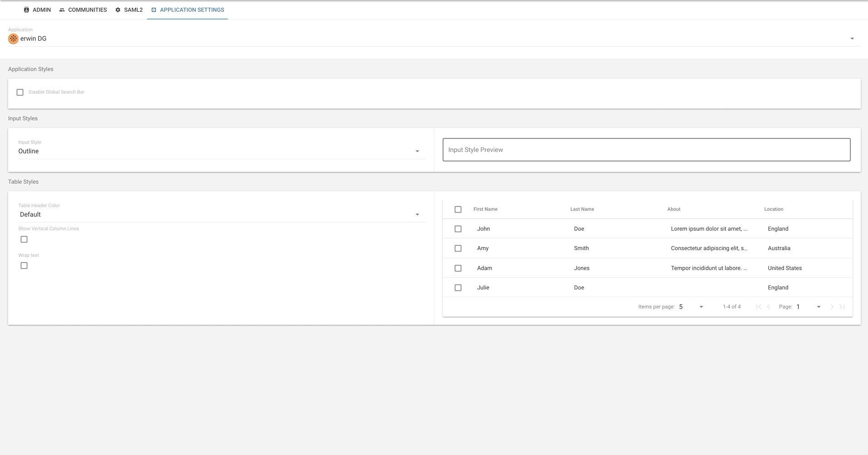This screenshot has width=868, height=455.
Task: Click the SAML2 gear icon
Action: coord(118,10)
